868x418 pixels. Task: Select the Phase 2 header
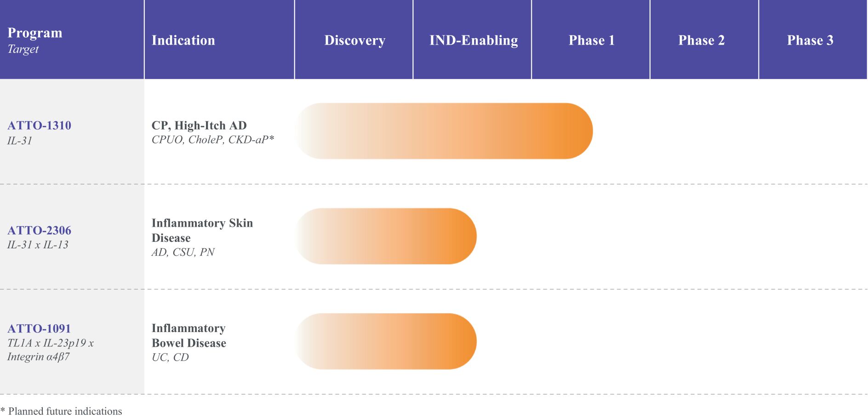pos(704,40)
